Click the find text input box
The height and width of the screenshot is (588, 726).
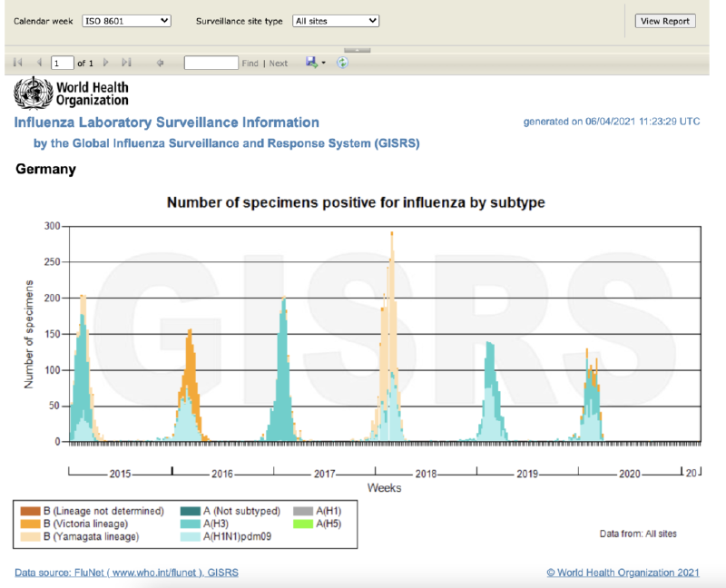[211, 63]
